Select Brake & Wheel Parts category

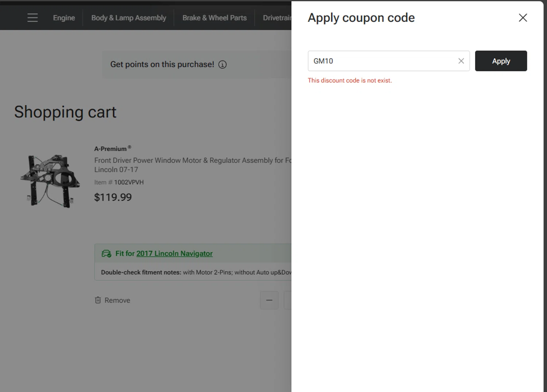tap(214, 18)
